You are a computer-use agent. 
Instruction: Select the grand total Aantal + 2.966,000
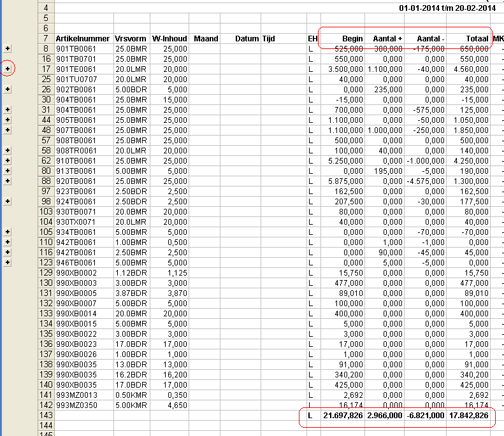(384, 415)
